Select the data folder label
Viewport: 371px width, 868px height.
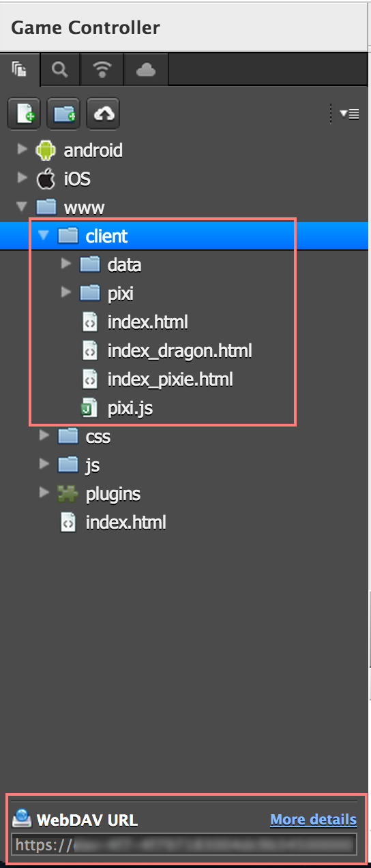[x=124, y=264]
